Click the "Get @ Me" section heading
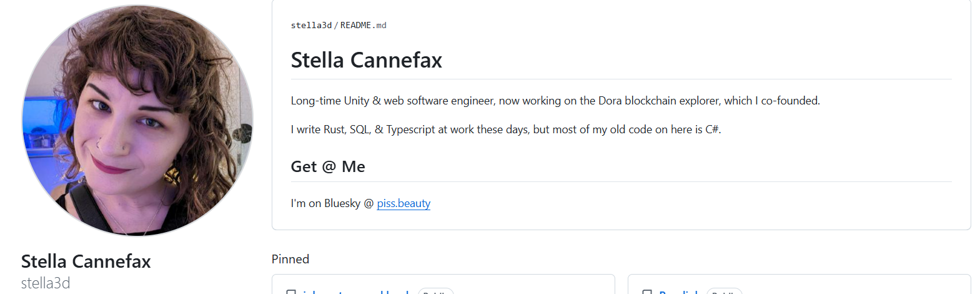The height and width of the screenshot is (294, 980). (328, 166)
